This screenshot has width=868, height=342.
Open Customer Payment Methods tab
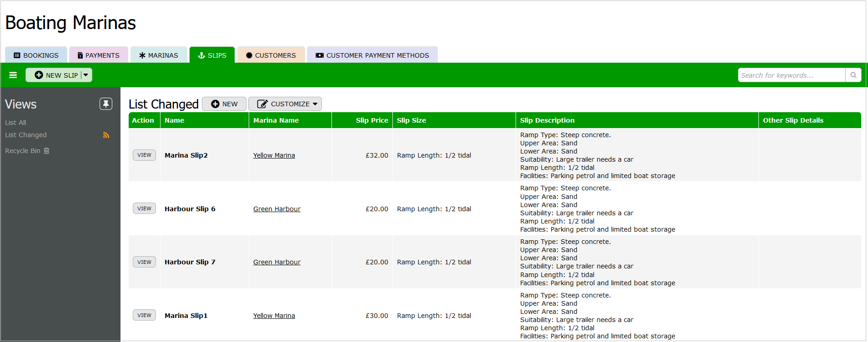point(372,55)
